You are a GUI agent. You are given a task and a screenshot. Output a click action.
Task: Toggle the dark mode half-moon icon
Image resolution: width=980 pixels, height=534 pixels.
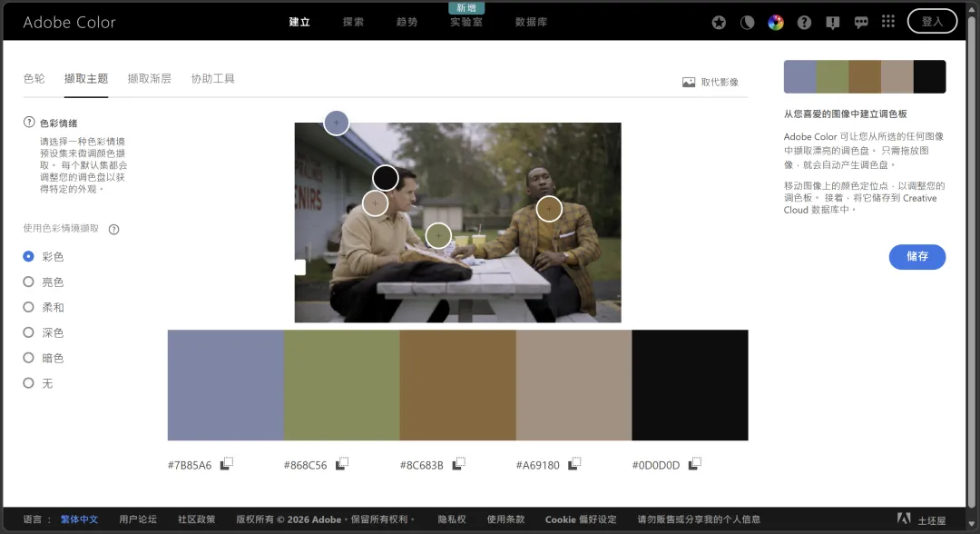(x=747, y=23)
